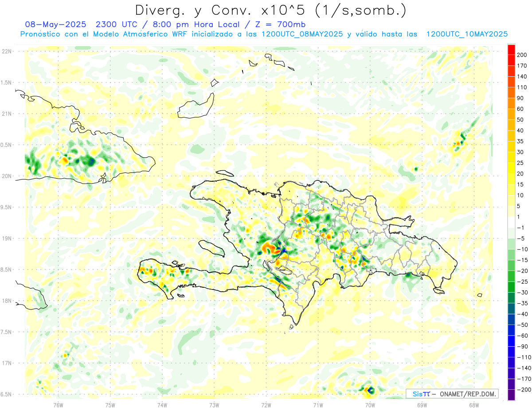
Task: Click the '9.5N' latitude label
Action: point(6,207)
